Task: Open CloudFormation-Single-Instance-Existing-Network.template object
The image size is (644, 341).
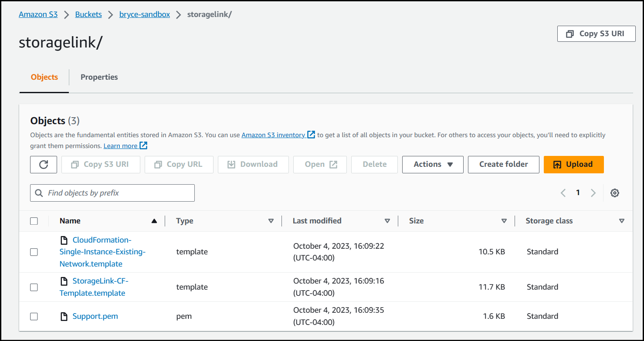Action: click(x=102, y=252)
